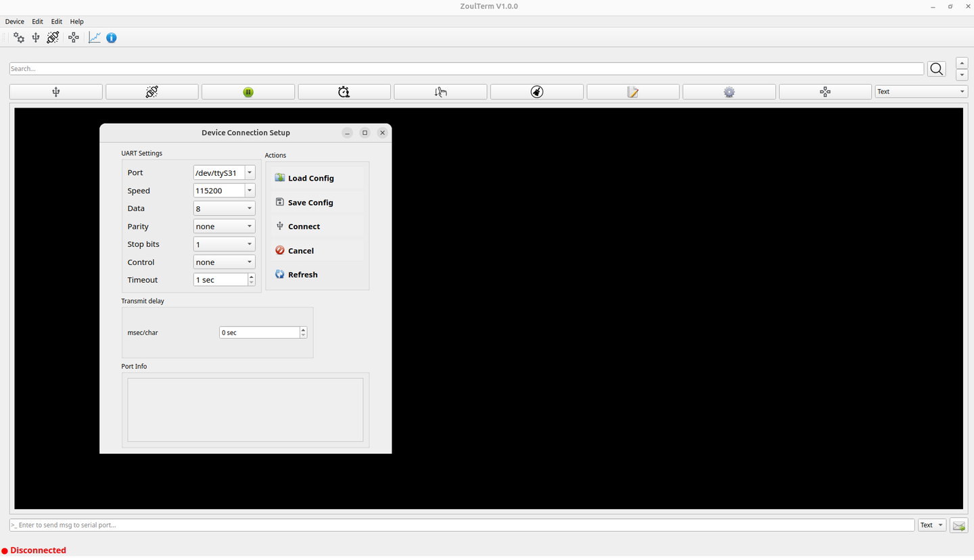Open the Parity dropdown
974x560 pixels.
point(224,227)
